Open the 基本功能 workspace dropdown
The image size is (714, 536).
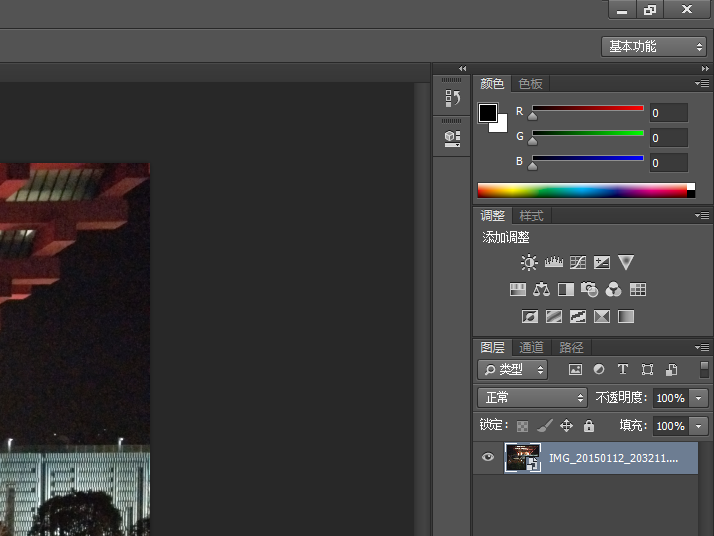(x=656, y=47)
